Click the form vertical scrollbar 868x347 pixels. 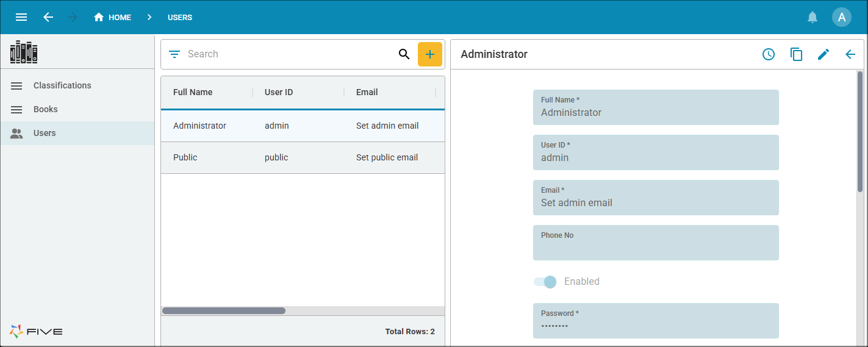860,132
